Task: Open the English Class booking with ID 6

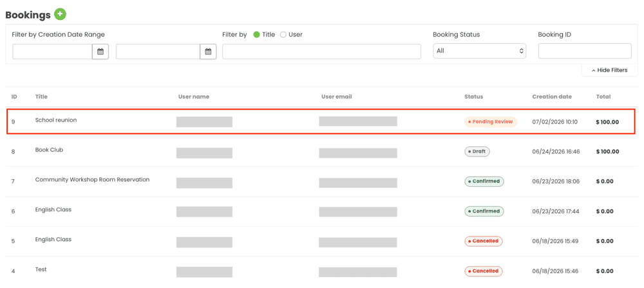Action: (53, 209)
